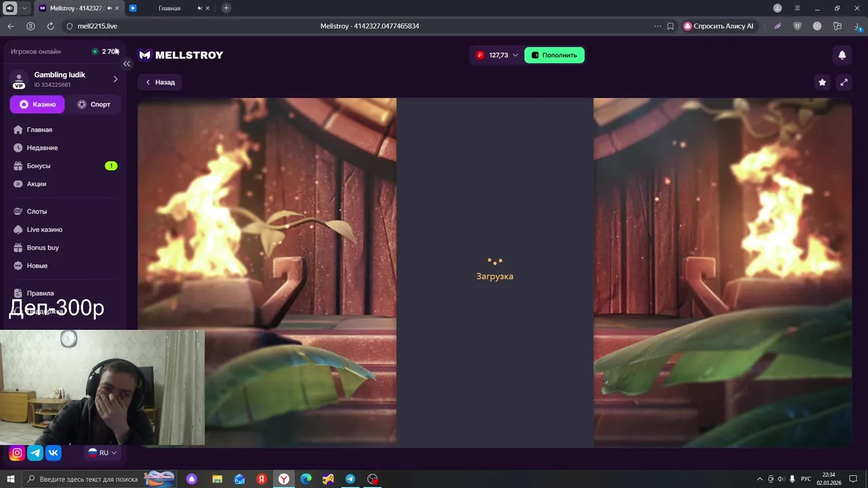
Task: Open Windows notification center
Action: pyautogui.click(x=854, y=479)
